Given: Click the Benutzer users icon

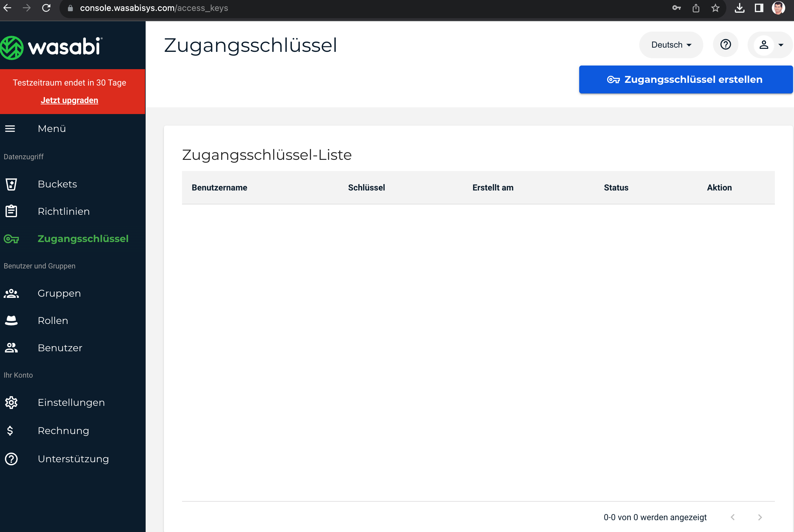Looking at the screenshot, I should point(11,348).
